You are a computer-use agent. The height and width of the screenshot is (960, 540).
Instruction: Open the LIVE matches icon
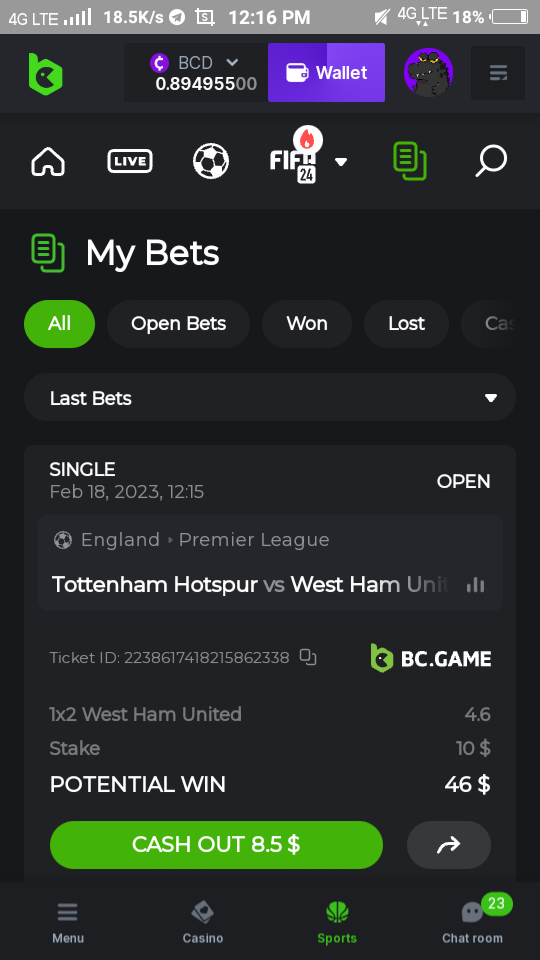click(130, 162)
